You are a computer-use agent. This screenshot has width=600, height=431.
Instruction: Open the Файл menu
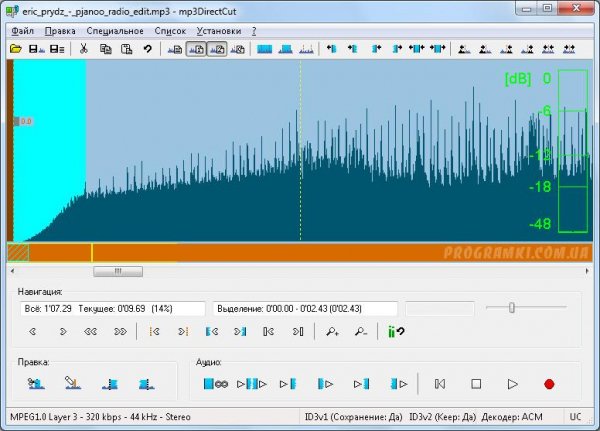click(23, 31)
